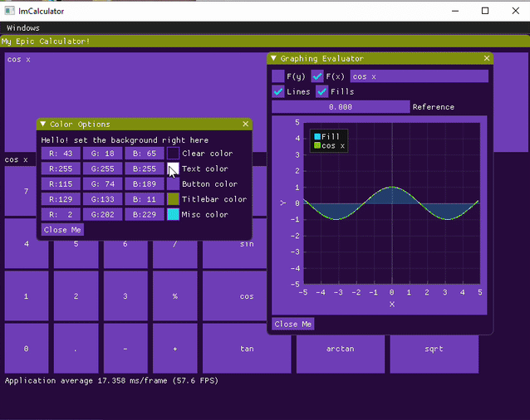Screen dimensions: 530x420
Task: Toggle the Lines checkbox
Action: pyautogui.click(x=278, y=91)
